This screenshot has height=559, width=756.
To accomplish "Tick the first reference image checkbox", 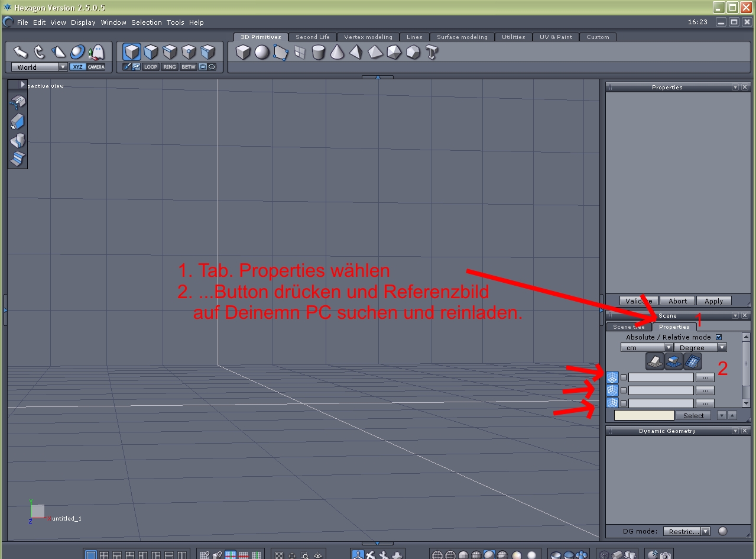I will pos(624,377).
